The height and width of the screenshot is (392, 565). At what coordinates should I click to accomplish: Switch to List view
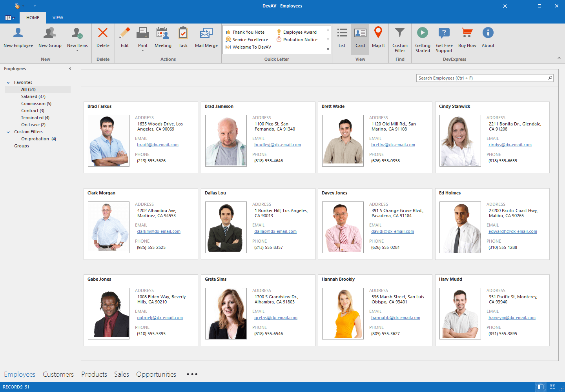(341, 38)
